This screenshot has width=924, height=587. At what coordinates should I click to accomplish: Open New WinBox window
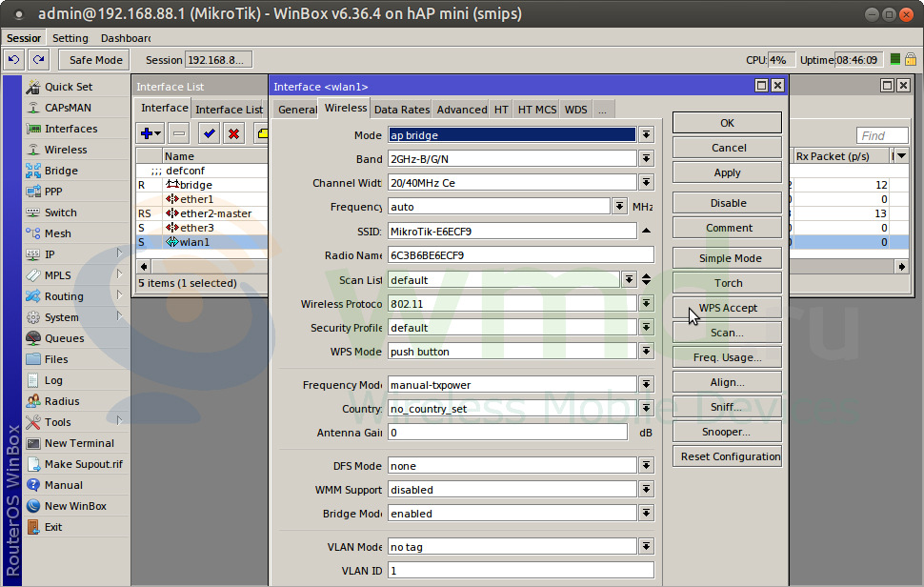pos(75,506)
